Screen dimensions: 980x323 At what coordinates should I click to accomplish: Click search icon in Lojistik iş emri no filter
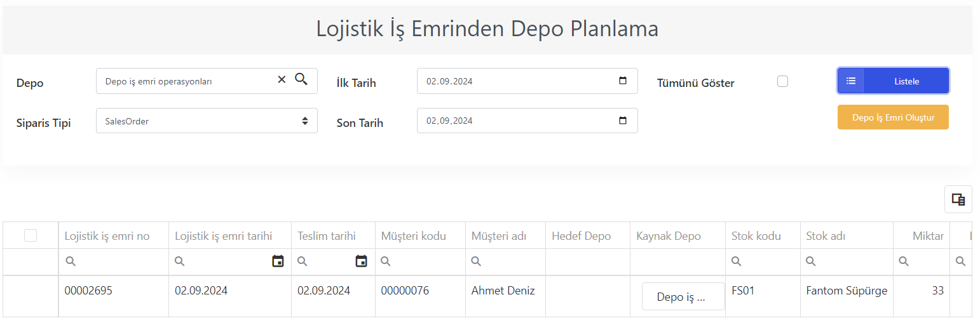click(71, 261)
